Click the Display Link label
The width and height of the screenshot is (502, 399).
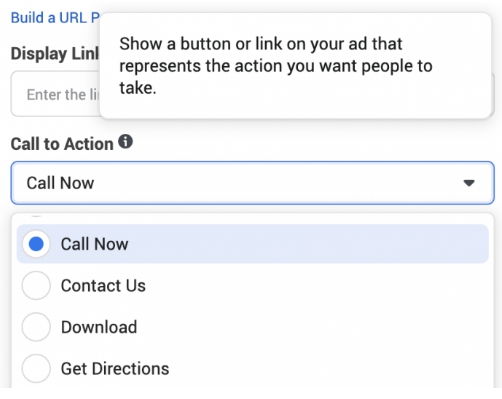[x=55, y=54]
